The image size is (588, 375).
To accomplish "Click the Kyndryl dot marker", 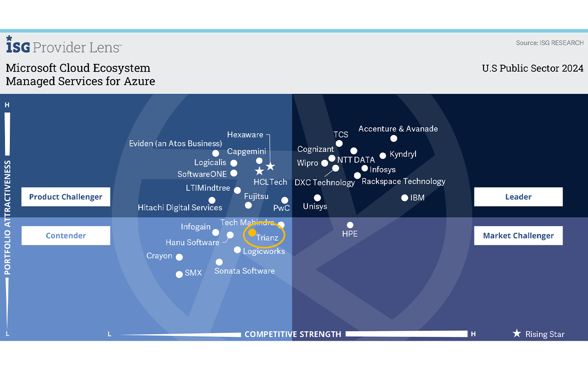I will (x=383, y=155).
